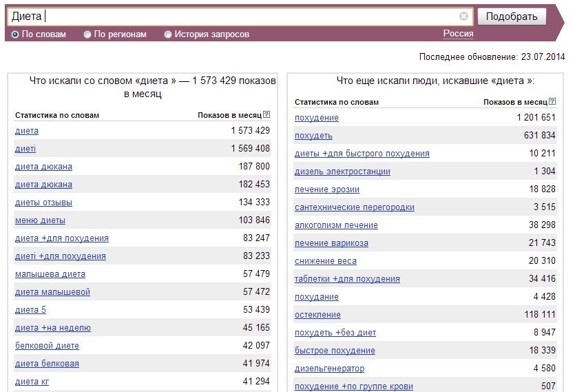Screen dimensions: 575x392
Task: Select the 'По регионам' radio button
Action: point(87,34)
